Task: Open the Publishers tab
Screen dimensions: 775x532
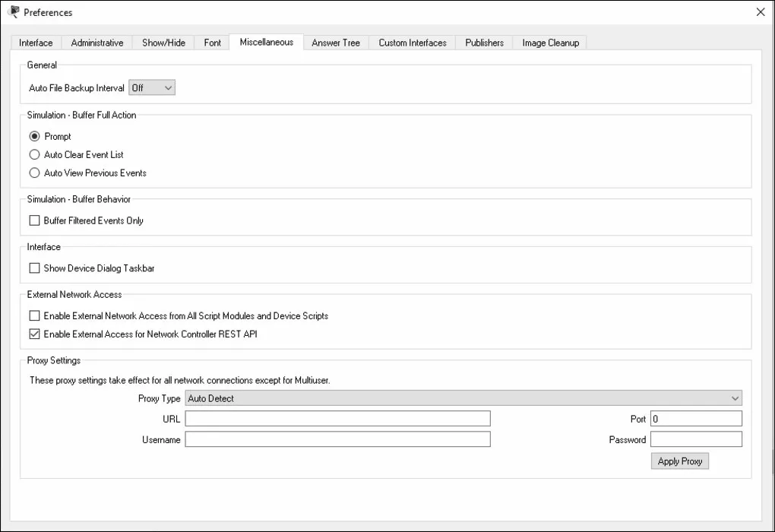Action: 484,43
